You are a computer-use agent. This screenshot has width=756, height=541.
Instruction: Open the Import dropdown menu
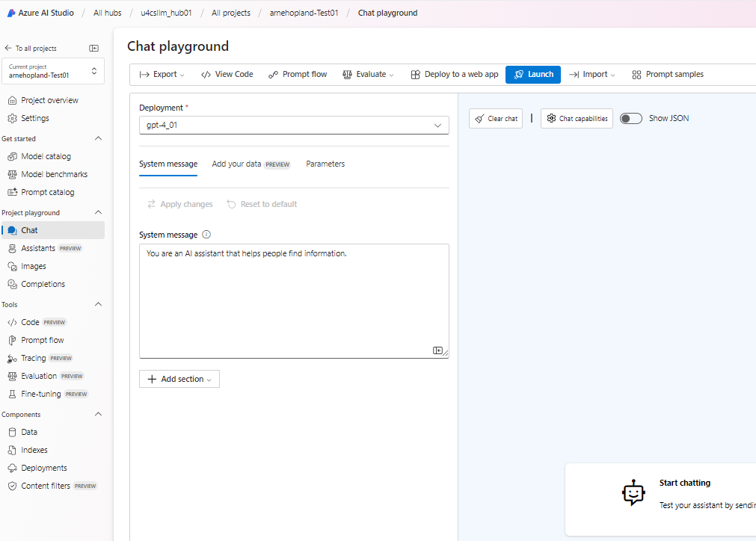pos(592,74)
